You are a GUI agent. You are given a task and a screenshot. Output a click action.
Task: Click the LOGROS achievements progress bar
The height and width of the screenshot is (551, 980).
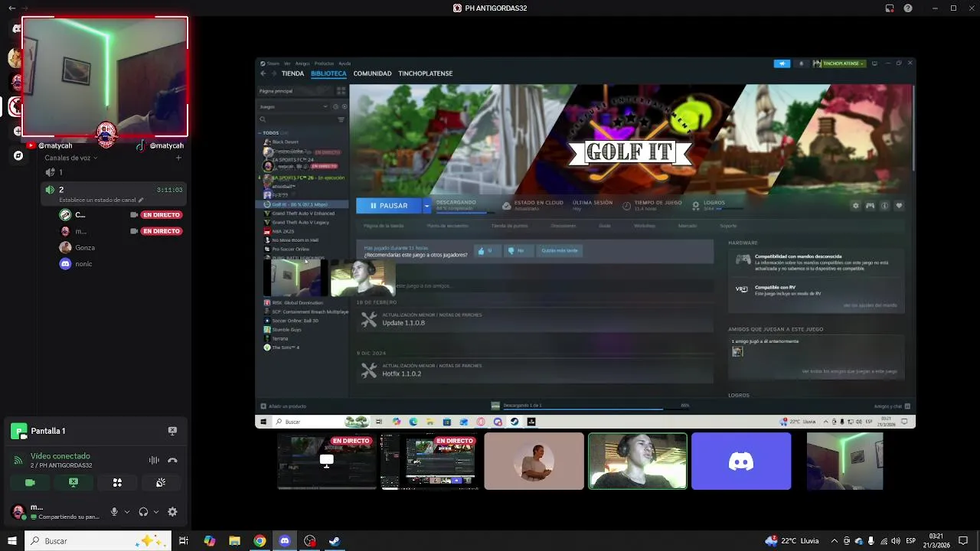tap(728, 209)
